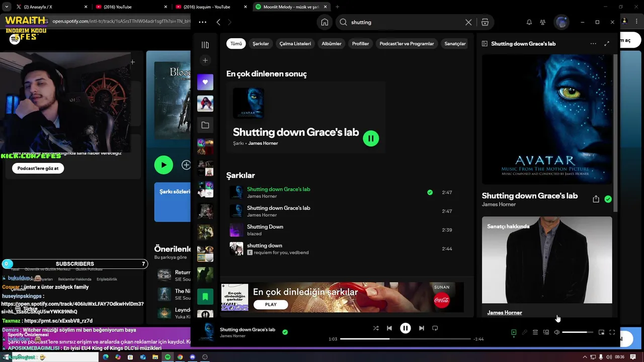Open Liked Songs purple heart tile
The image size is (644, 362).
point(205,82)
